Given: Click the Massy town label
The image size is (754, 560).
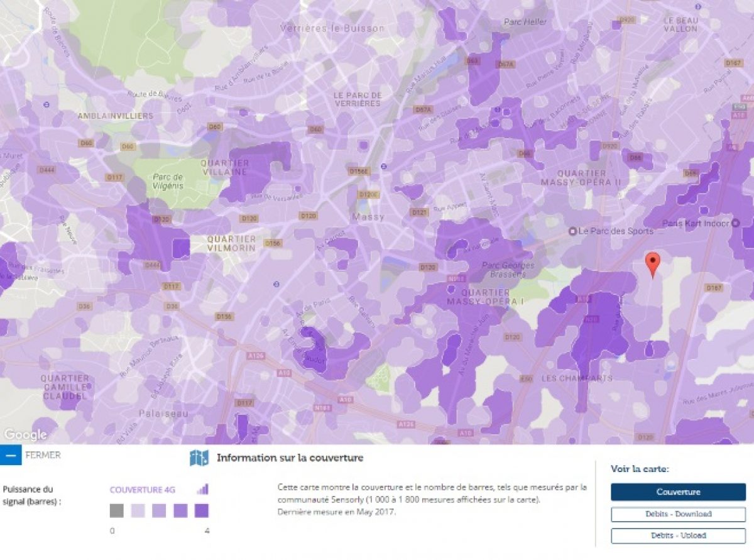Looking at the screenshot, I should (x=368, y=217).
